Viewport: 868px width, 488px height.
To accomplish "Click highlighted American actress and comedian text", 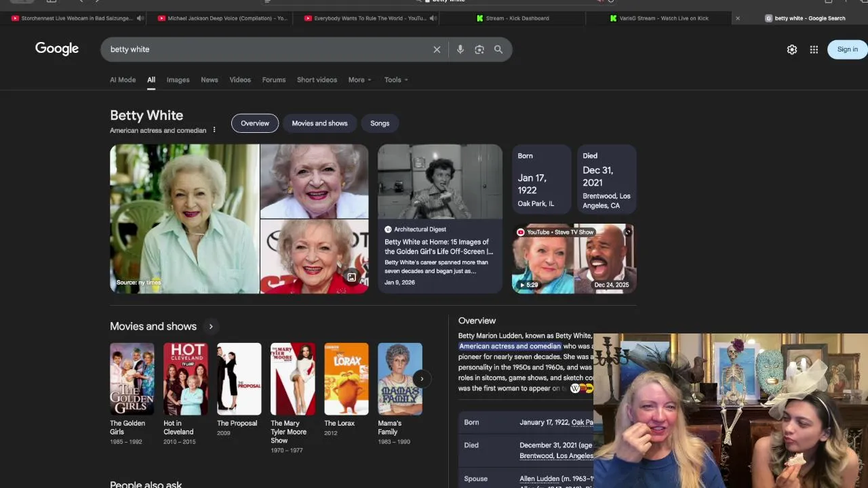I will tap(510, 346).
